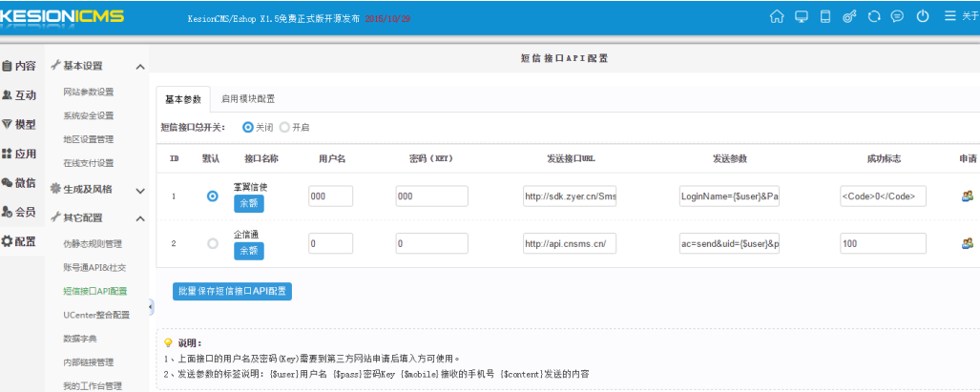Open 网站参数设置 in the sidebar
Viewport: 980px width, 392px height.
89,93
